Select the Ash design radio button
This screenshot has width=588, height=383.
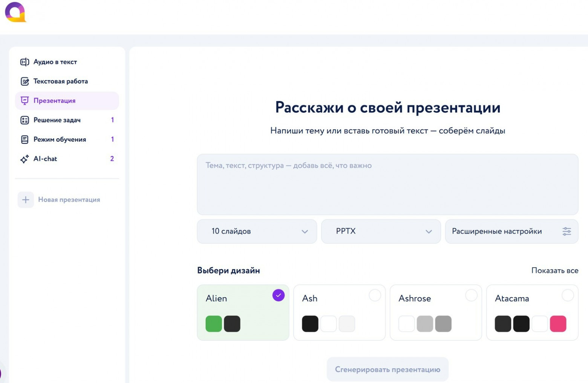(x=375, y=295)
